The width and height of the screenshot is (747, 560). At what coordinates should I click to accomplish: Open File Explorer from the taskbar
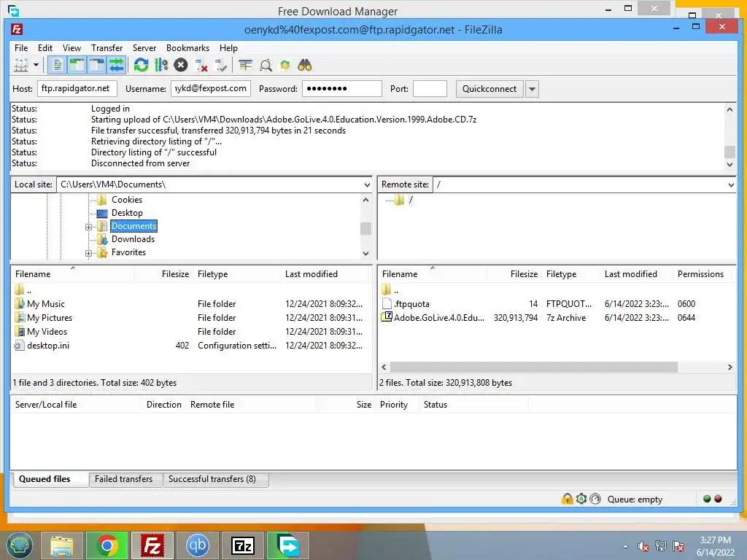pyautogui.click(x=62, y=545)
